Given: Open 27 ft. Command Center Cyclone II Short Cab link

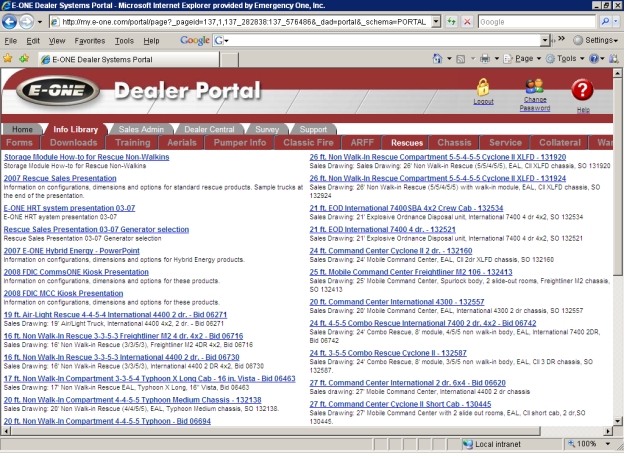Looking at the screenshot, I should click(400, 404).
